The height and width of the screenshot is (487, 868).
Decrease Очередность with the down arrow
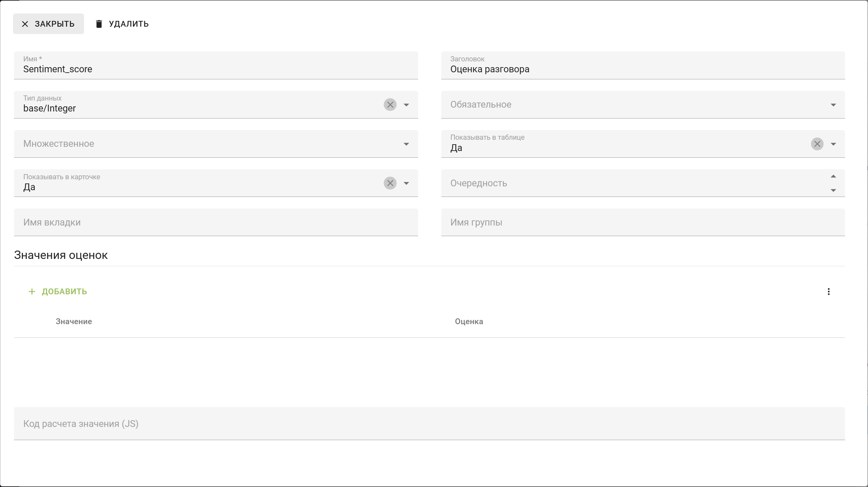833,190
